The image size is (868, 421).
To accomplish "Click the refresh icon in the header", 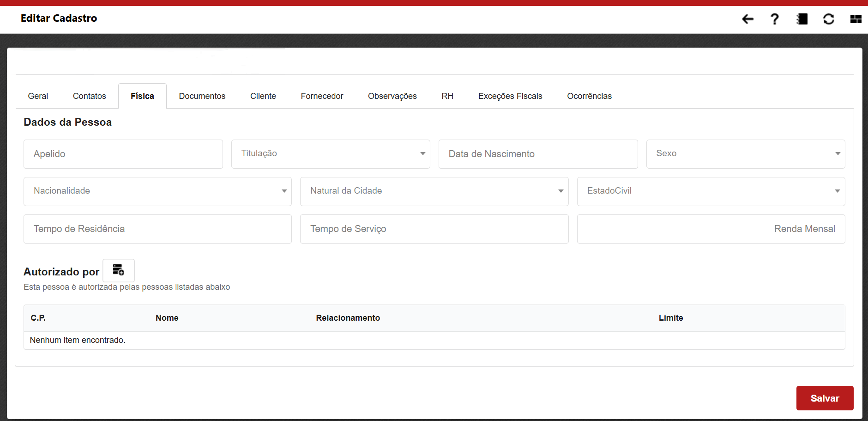I will [829, 19].
